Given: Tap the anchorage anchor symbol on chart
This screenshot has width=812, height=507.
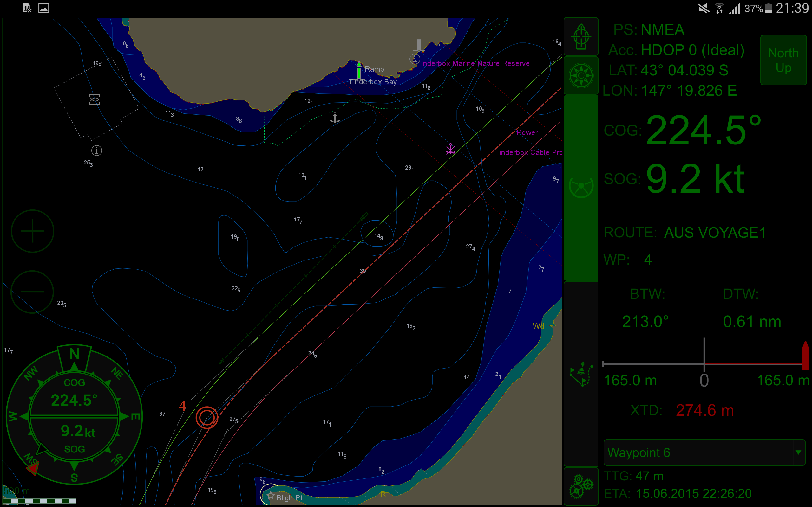Looking at the screenshot, I should 335,118.
